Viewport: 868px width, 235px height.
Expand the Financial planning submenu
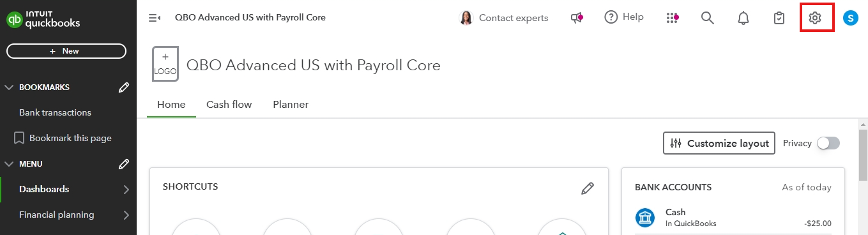(x=126, y=215)
